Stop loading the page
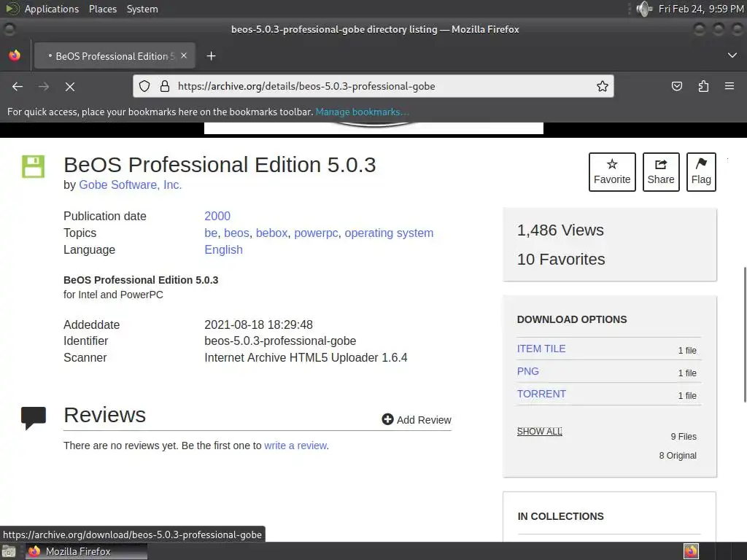 pos(70,87)
